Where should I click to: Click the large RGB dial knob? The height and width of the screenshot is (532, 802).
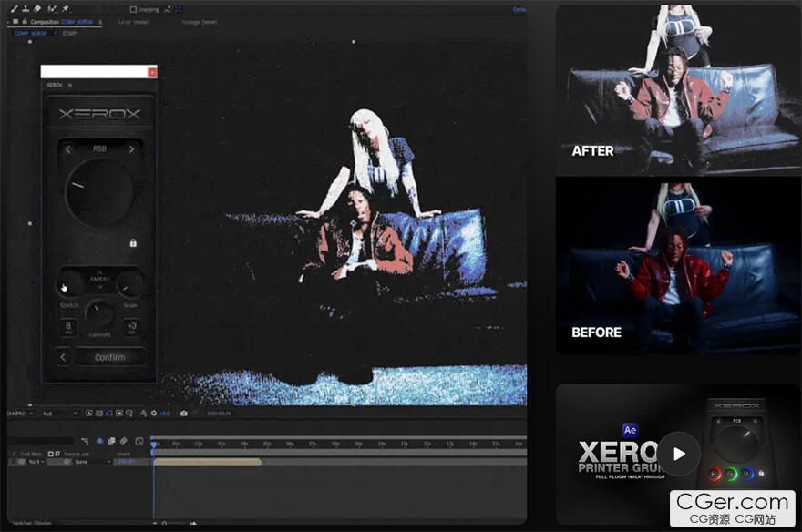pyautogui.click(x=99, y=192)
